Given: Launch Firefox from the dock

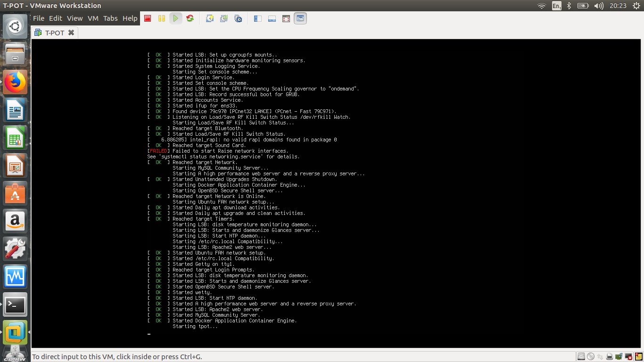Looking at the screenshot, I should coord(16,82).
